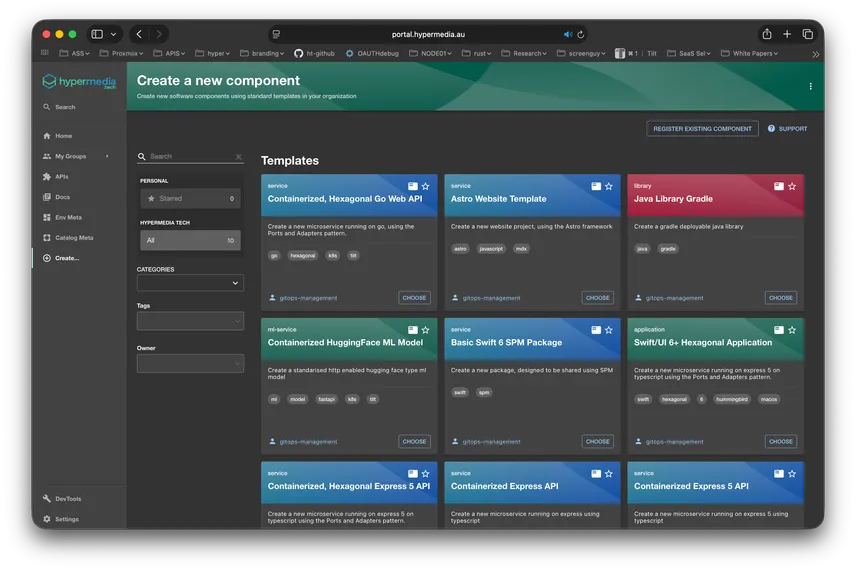Open details icon on Swift/UI 6+ Hexagonal Application card

pyautogui.click(x=779, y=330)
